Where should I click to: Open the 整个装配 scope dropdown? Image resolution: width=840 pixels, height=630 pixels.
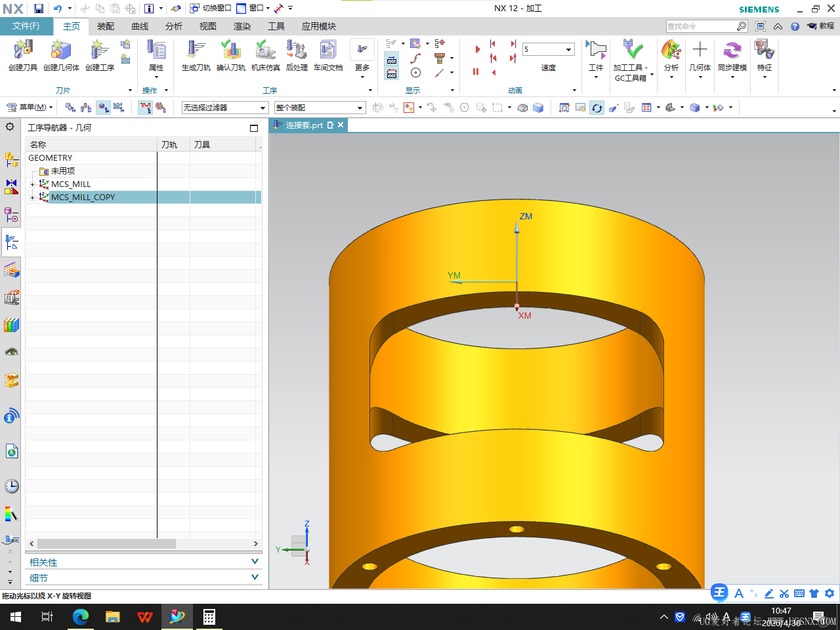320,108
